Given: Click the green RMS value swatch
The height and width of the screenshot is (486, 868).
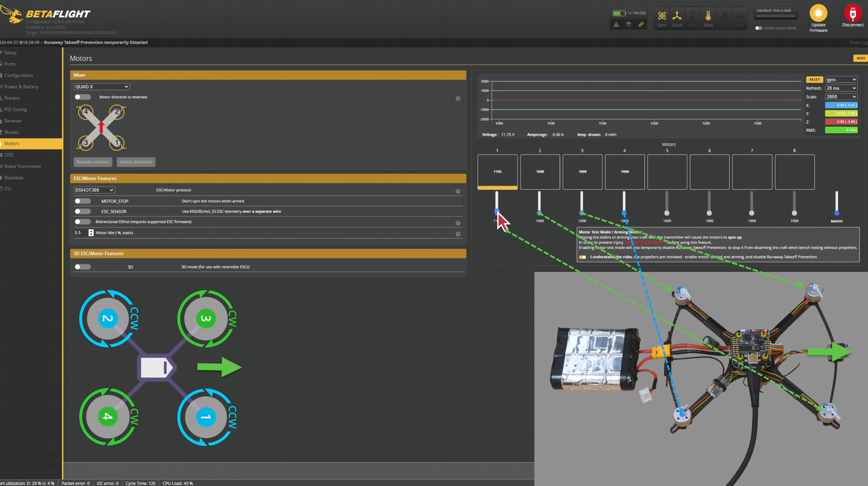Looking at the screenshot, I should tap(841, 130).
